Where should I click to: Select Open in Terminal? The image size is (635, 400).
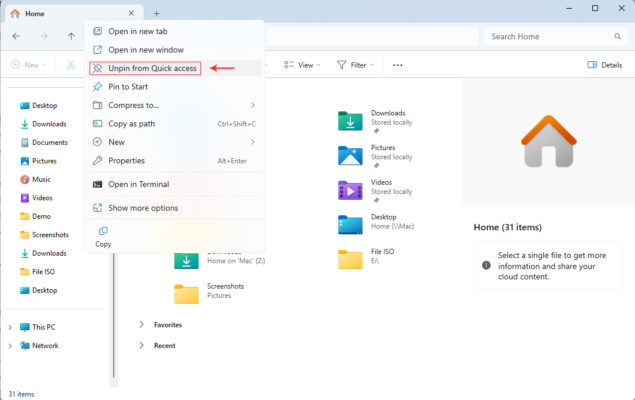pos(175,184)
